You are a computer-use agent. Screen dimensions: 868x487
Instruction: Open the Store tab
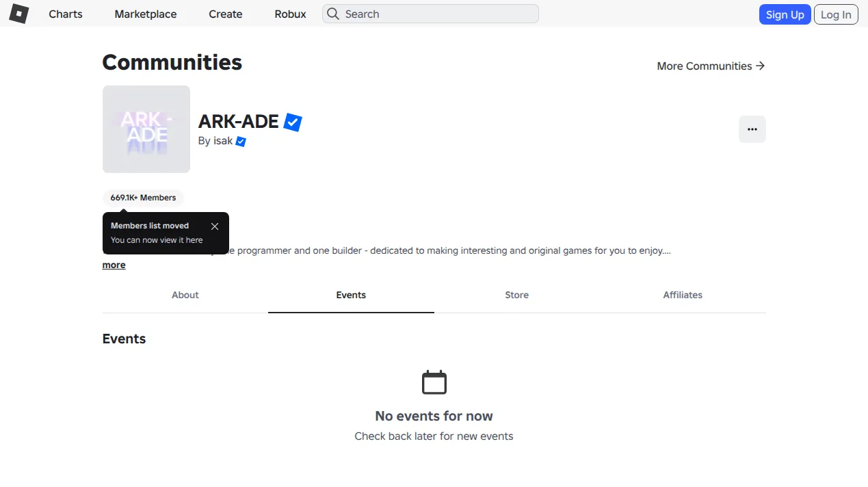(x=517, y=295)
